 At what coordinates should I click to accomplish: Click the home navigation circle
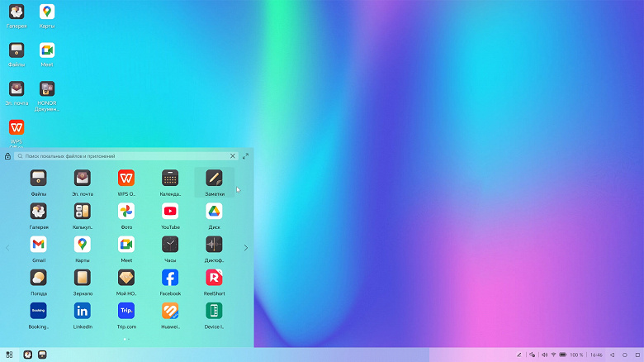(x=625, y=355)
